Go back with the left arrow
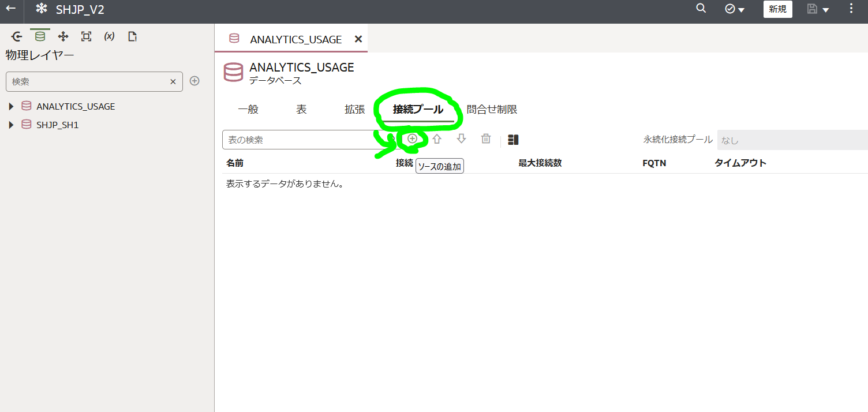Viewport: 868px width, 412px height. [10, 9]
